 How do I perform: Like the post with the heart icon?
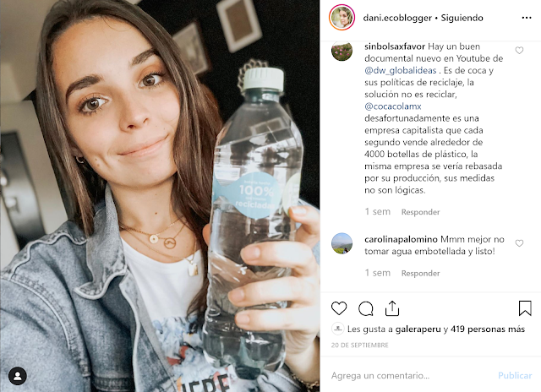(x=339, y=308)
